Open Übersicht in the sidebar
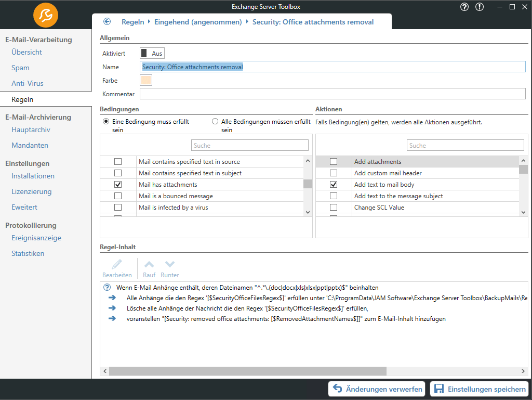 pos(26,53)
